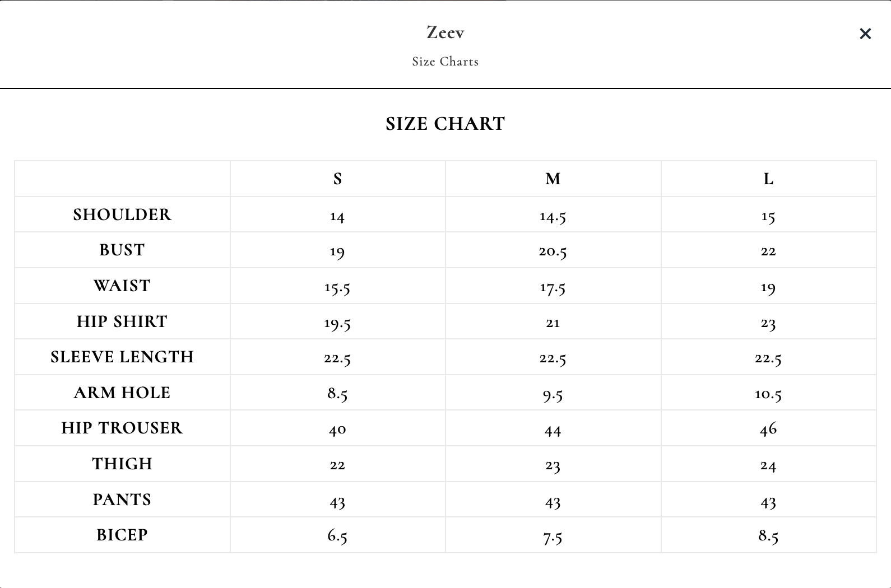
Task: Click the PANTS row label
Action: click(x=122, y=500)
